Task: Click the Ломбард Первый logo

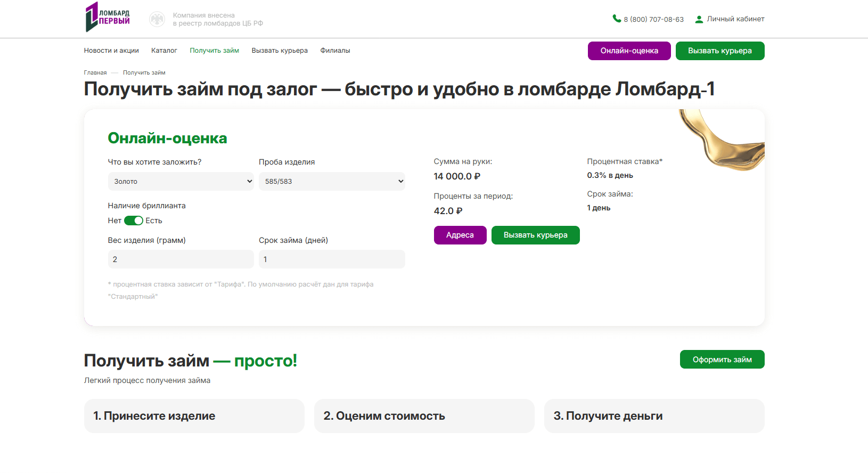Action: 108,17
